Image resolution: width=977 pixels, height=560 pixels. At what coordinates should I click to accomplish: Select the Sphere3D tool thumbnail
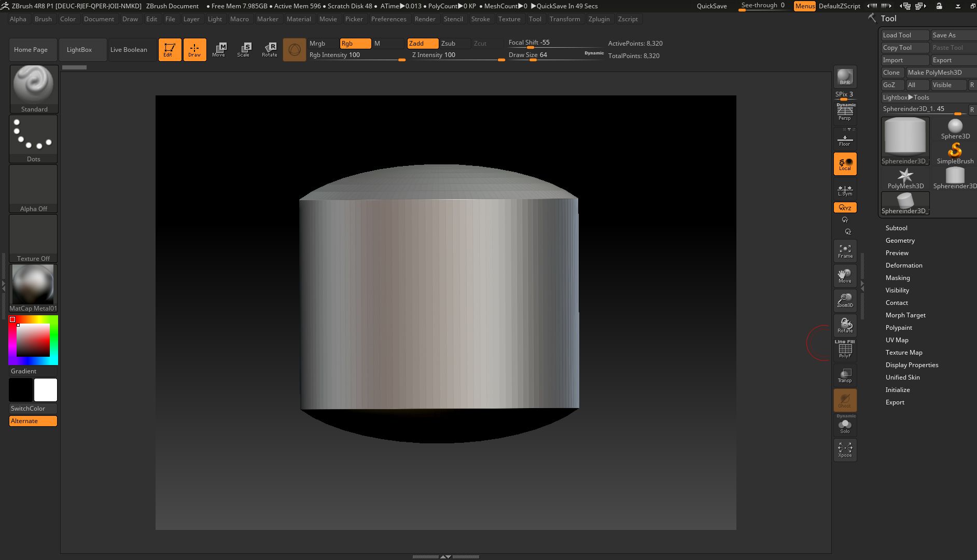point(955,129)
